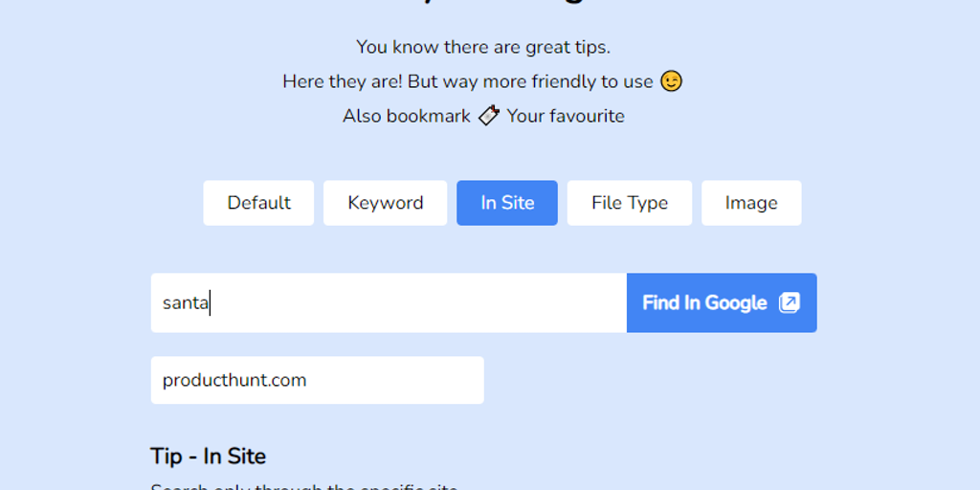Choose the File Type tab

point(629,203)
